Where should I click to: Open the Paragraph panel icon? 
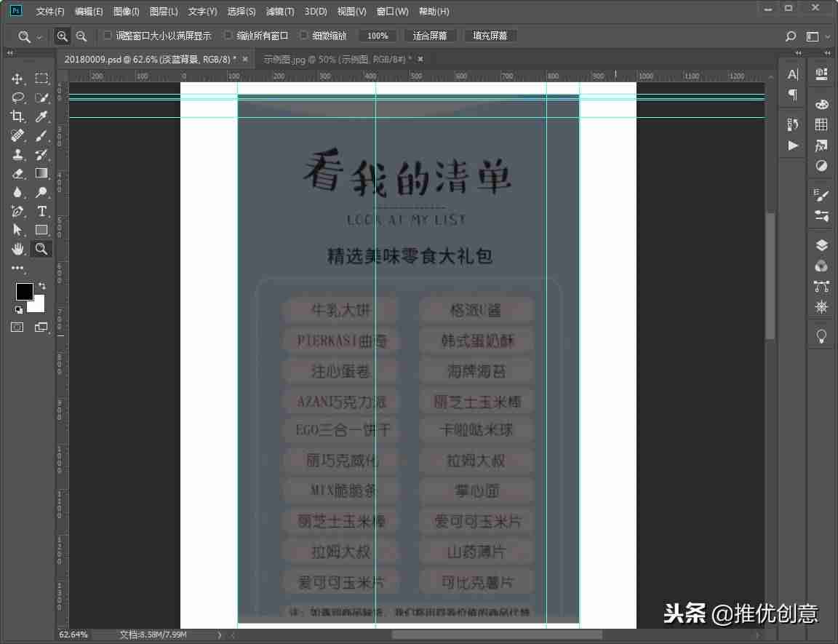793,95
